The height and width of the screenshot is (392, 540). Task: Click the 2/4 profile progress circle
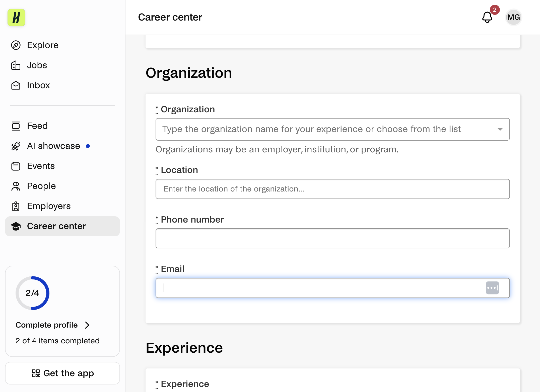click(x=33, y=293)
